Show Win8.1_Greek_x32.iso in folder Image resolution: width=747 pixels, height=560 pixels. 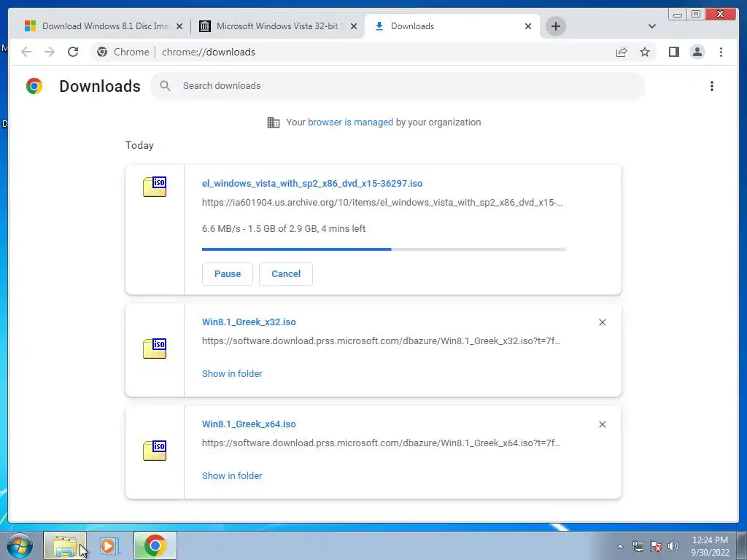tap(232, 374)
